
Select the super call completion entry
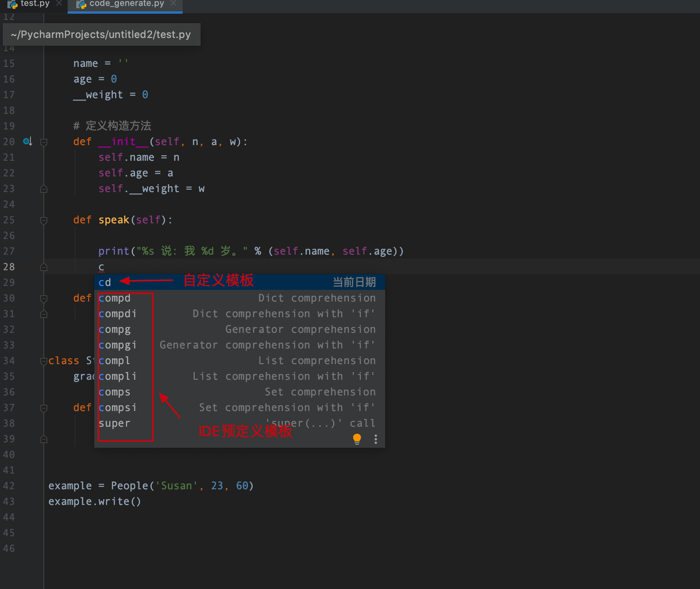240,423
